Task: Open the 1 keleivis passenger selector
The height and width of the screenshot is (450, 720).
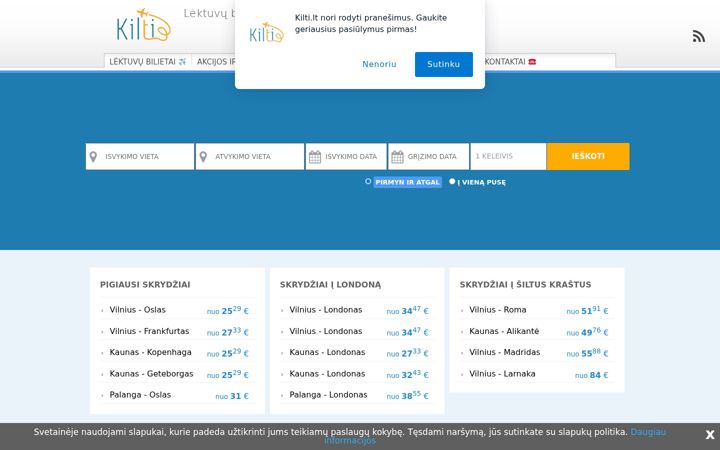Action: 508,156
